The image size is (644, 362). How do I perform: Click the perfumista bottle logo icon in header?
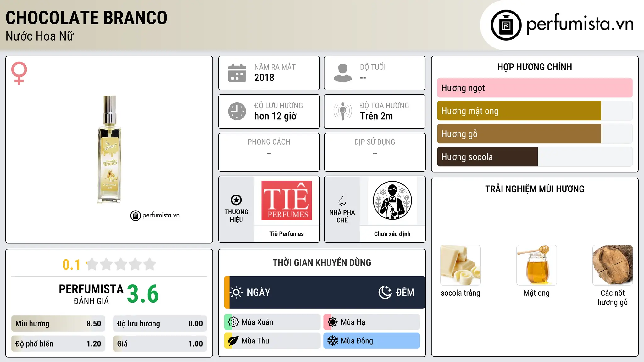(506, 25)
